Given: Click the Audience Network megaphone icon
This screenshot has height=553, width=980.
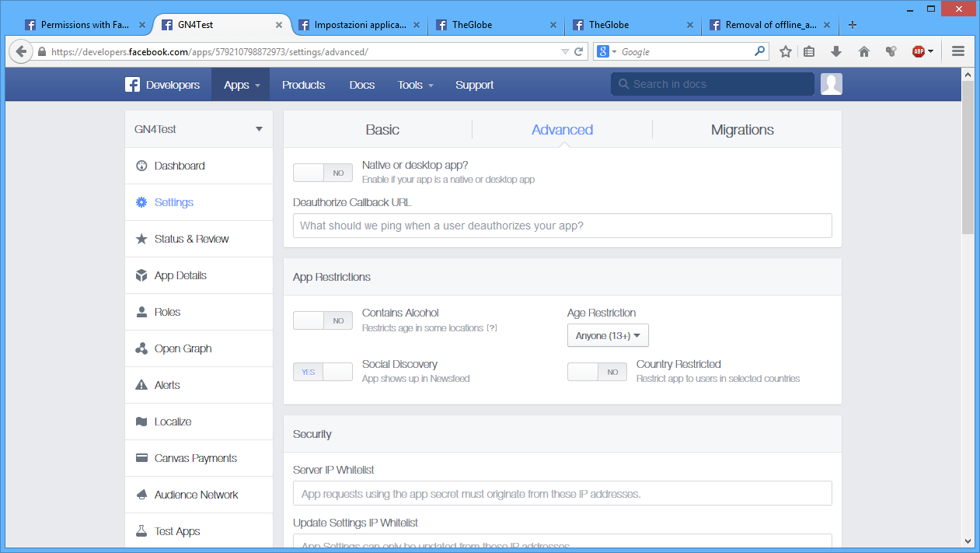Looking at the screenshot, I should coord(141,495).
